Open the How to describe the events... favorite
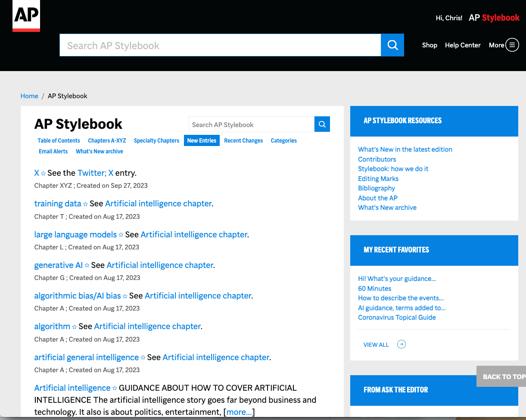Viewport: 526px width, 420px height. click(401, 298)
